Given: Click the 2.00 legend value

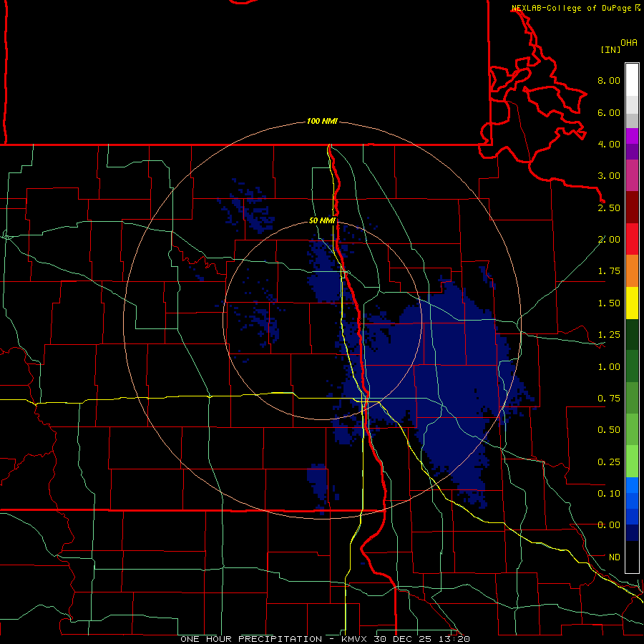Looking at the screenshot, I should 609,240.
